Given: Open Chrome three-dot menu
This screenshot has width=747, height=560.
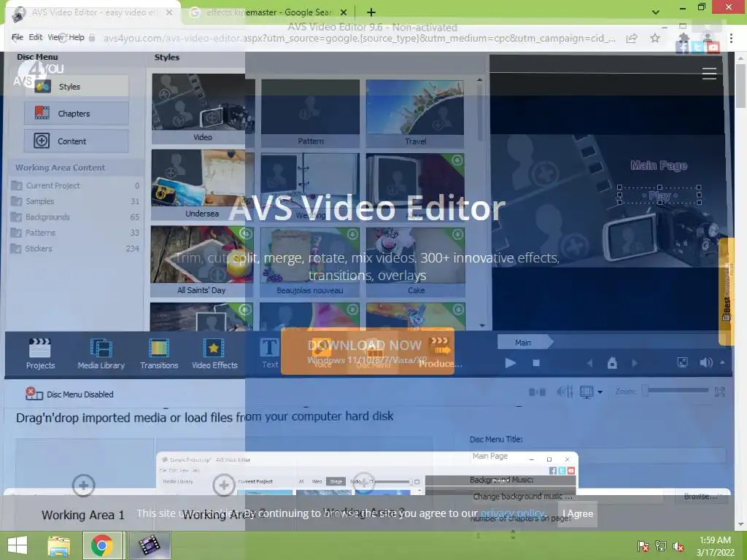Looking at the screenshot, I should (731, 38).
